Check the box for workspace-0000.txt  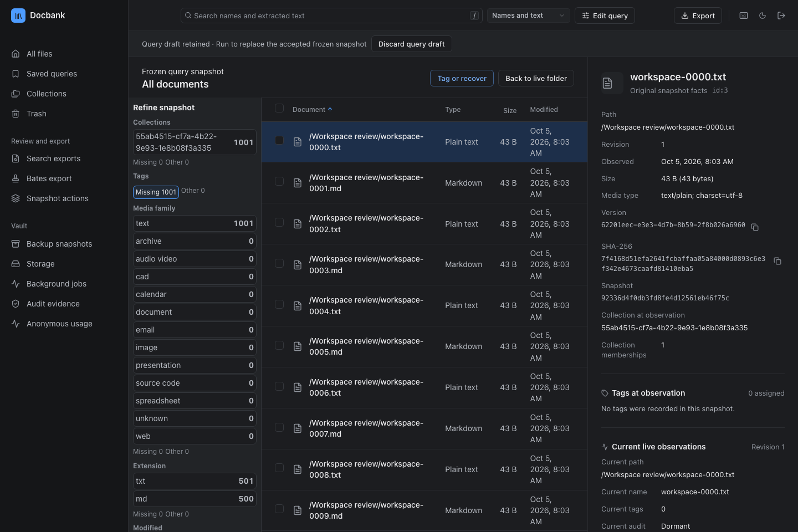click(x=279, y=141)
